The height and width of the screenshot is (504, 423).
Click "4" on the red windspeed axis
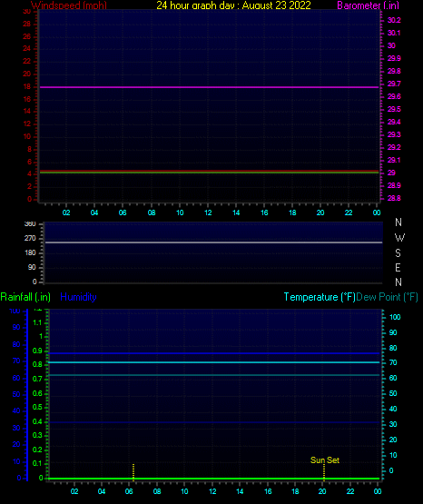(30, 173)
